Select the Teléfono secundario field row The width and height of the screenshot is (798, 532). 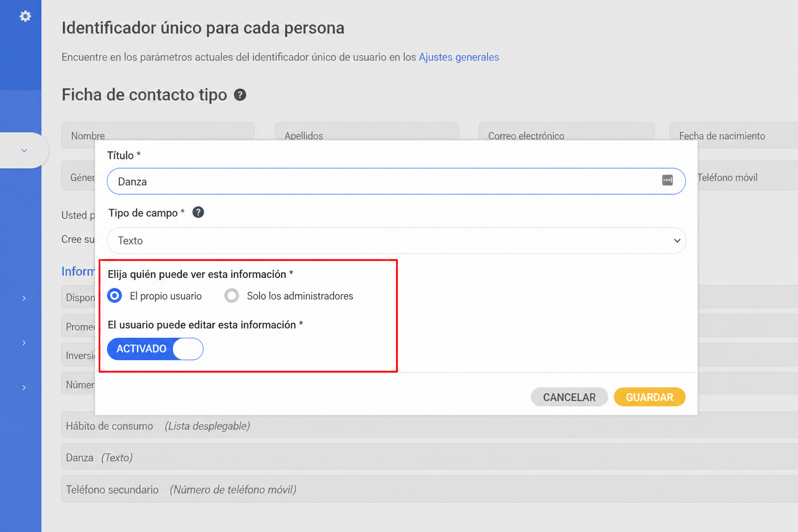click(430, 489)
